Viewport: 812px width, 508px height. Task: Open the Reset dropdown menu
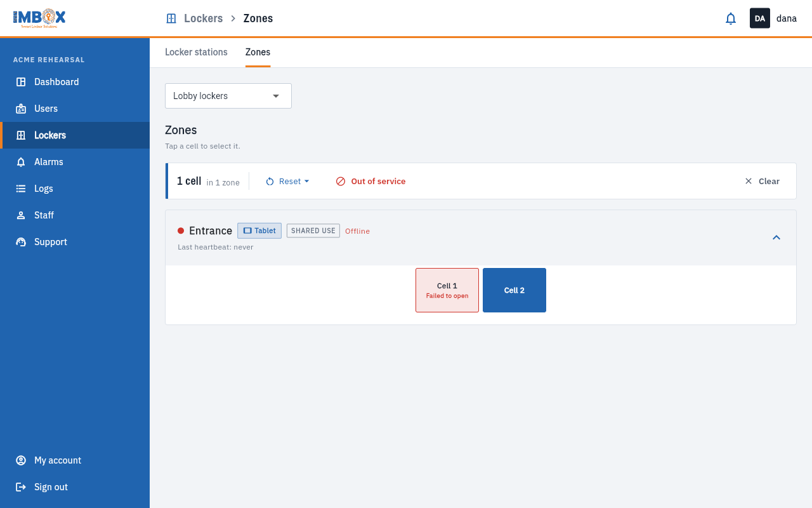[x=287, y=181]
